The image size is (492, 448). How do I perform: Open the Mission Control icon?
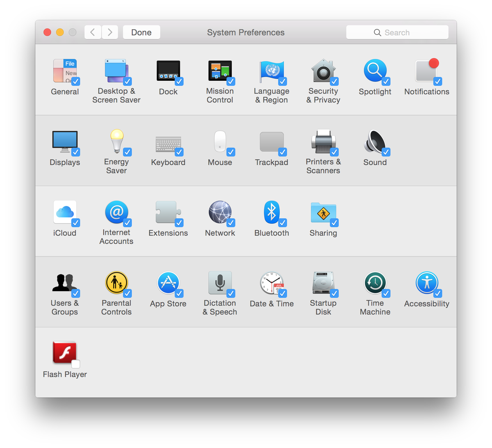(220, 71)
